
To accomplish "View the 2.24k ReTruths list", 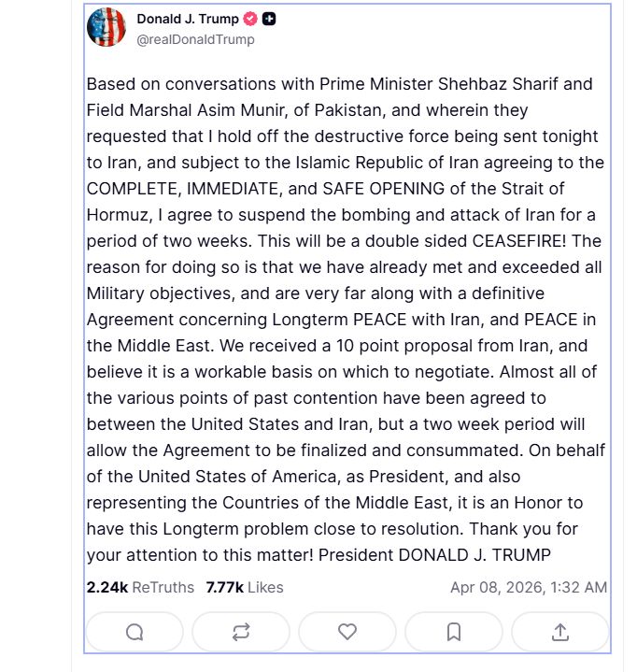I will pyautogui.click(x=140, y=588).
